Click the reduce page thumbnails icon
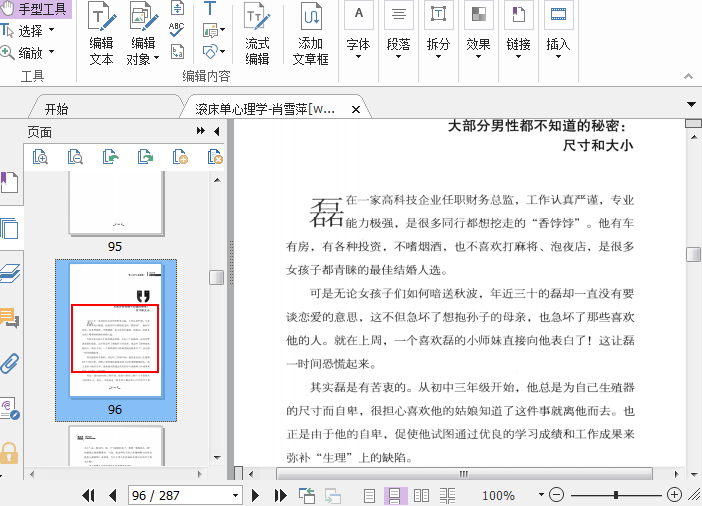The width and height of the screenshot is (702, 506). click(x=76, y=157)
